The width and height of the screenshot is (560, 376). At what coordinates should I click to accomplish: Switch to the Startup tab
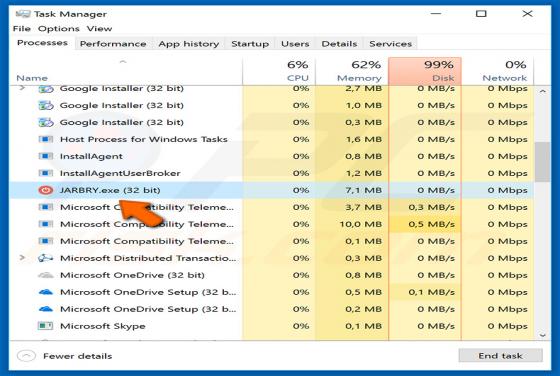[250, 44]
